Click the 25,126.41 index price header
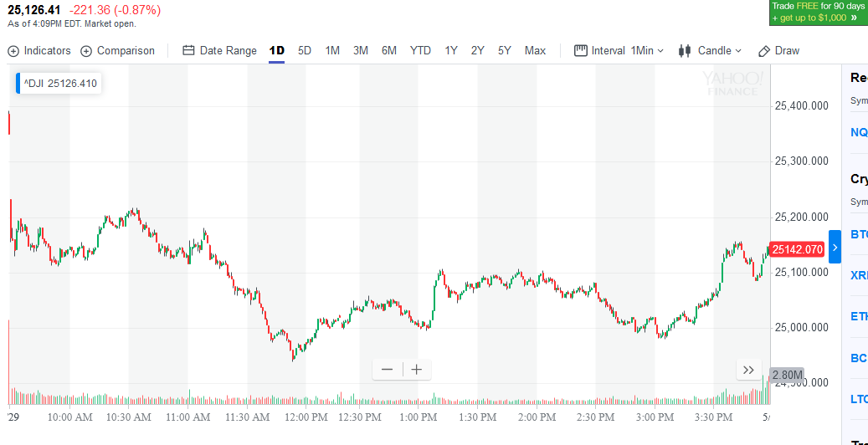Screen dimensions: 868x445 (33, 9)
